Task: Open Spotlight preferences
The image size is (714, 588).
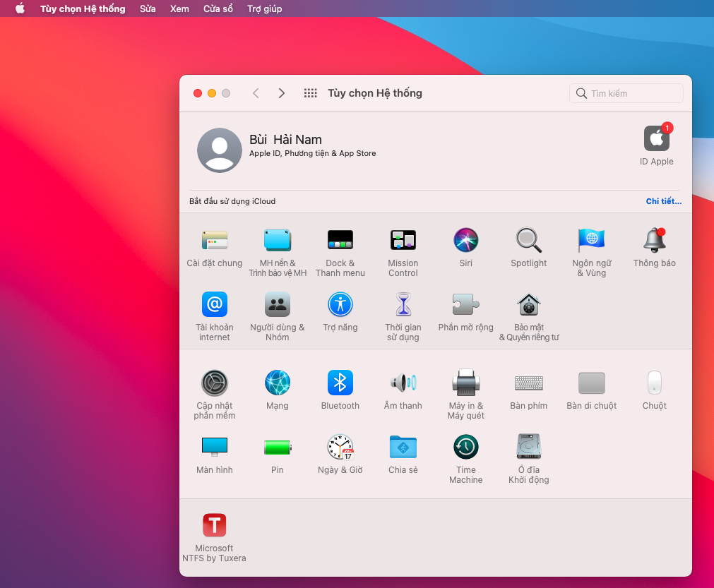Action: coord(529,240)
